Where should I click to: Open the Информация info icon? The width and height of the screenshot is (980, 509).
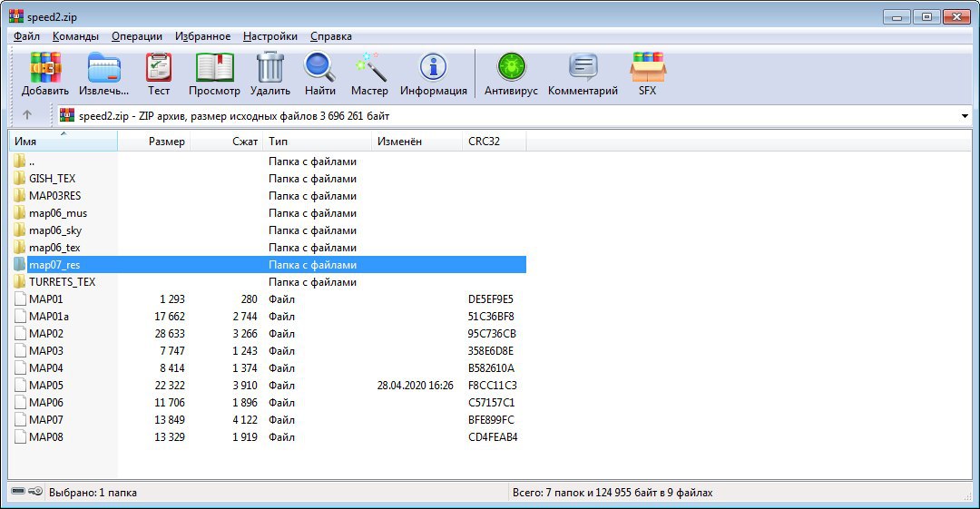click(433, 67)
